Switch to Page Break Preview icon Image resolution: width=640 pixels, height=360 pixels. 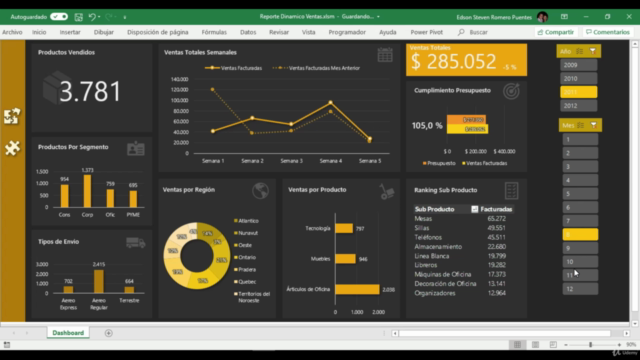[x=553, y=345]
